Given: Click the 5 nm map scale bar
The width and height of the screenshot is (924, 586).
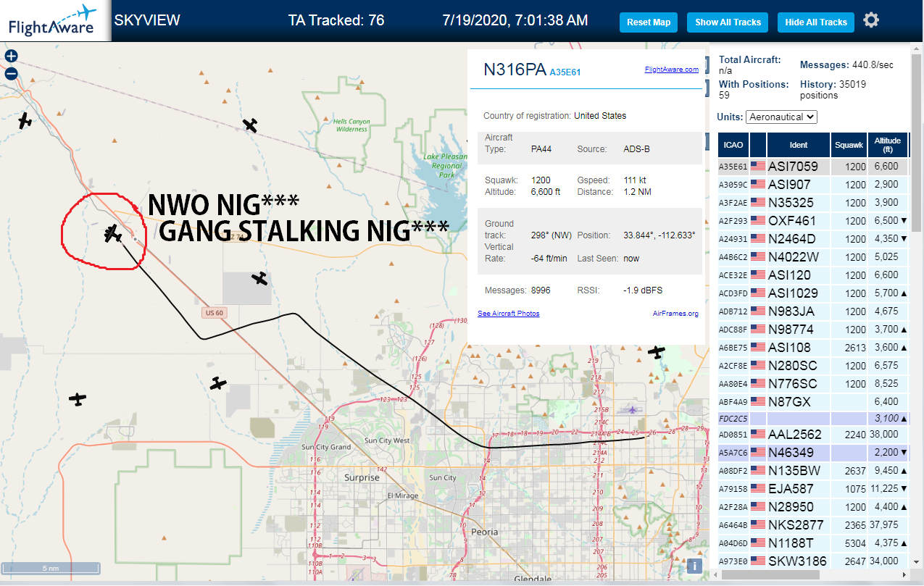Looking at the screenshot, I should (50, 569).
